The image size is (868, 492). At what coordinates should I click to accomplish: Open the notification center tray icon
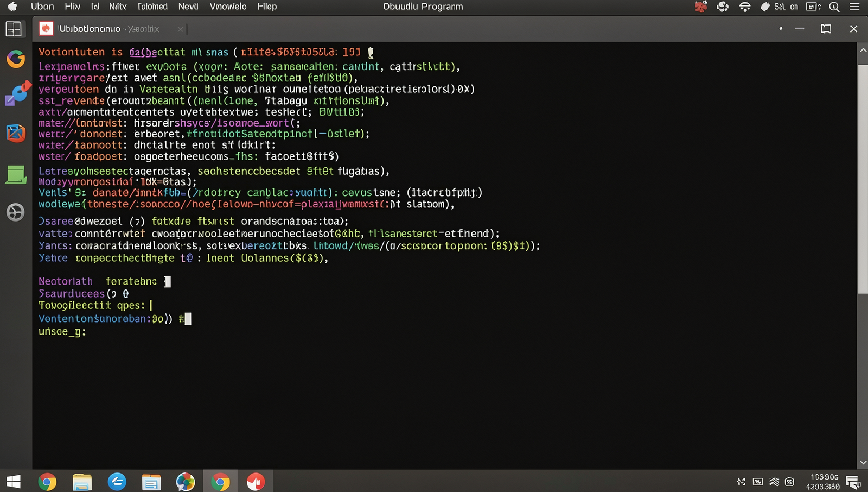pyautogui.click(x=853, y=482)
